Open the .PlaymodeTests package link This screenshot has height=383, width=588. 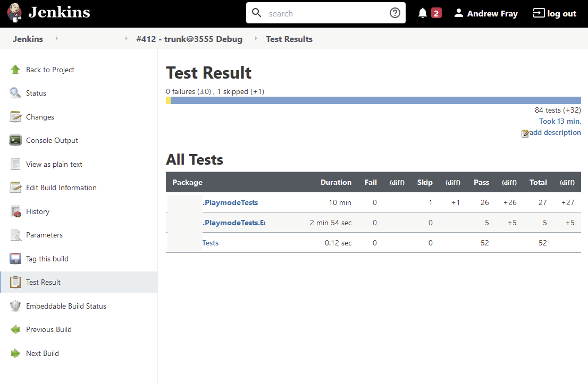230,203
